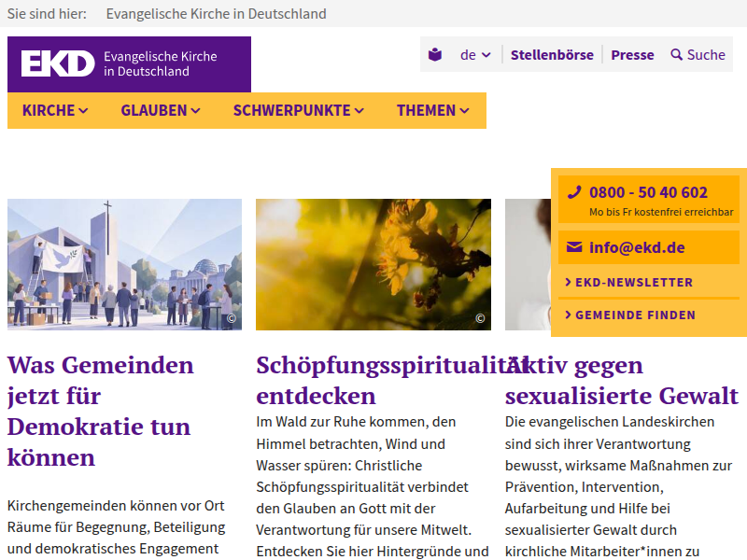This screenshot has height=560, width=747.
Task: Expand the KIRCHE menu
Action: (x=55, y=110)
